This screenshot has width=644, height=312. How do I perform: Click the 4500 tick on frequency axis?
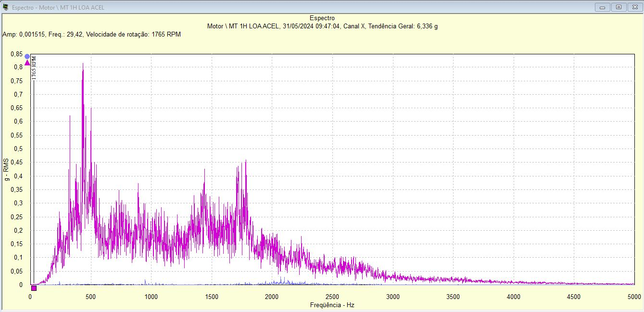click(x=574, y=297)
